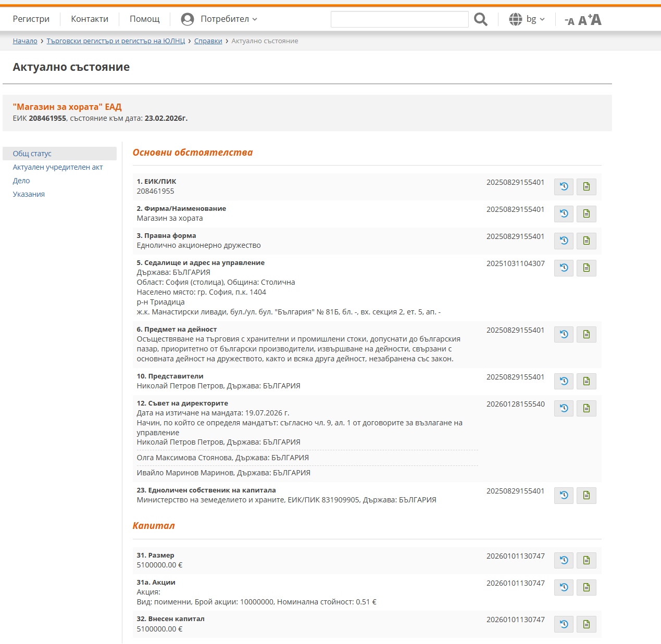This screenshot has height=644, width=661.
Task: Open document for Внесен капитал row
Action: (587, 624)
